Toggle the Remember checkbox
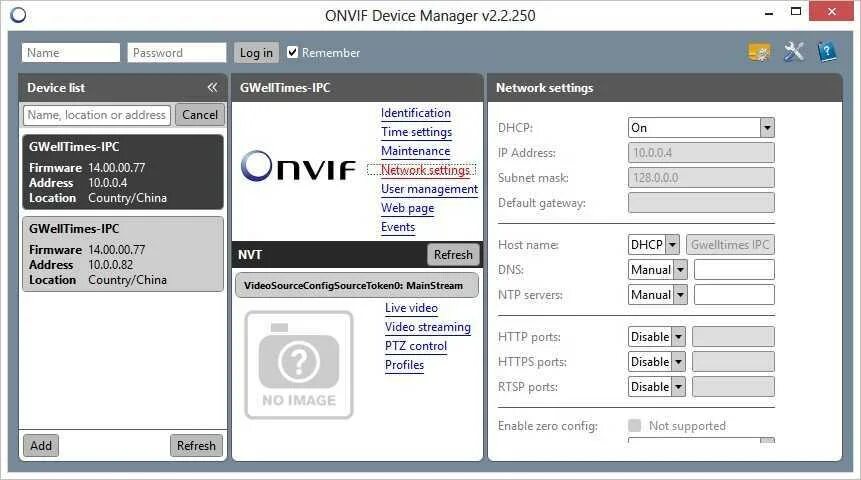Screen dimensions: 861x480 [293, 52]
